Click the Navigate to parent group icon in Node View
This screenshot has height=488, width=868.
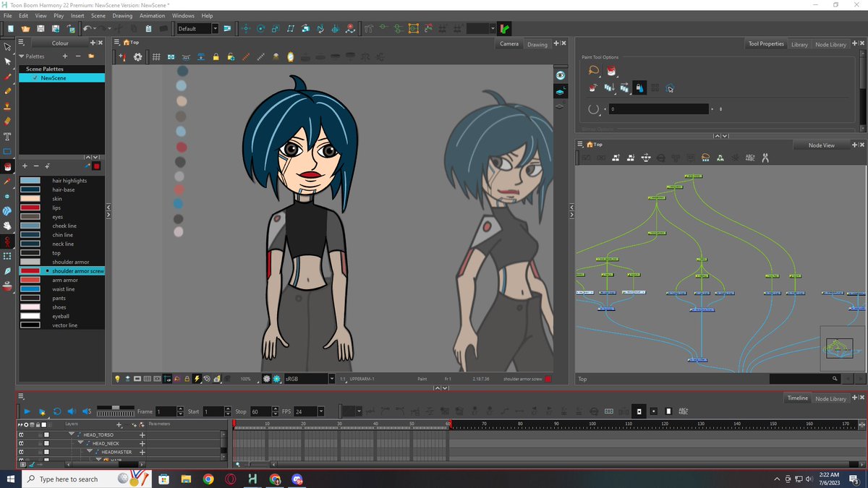point(617,157)
